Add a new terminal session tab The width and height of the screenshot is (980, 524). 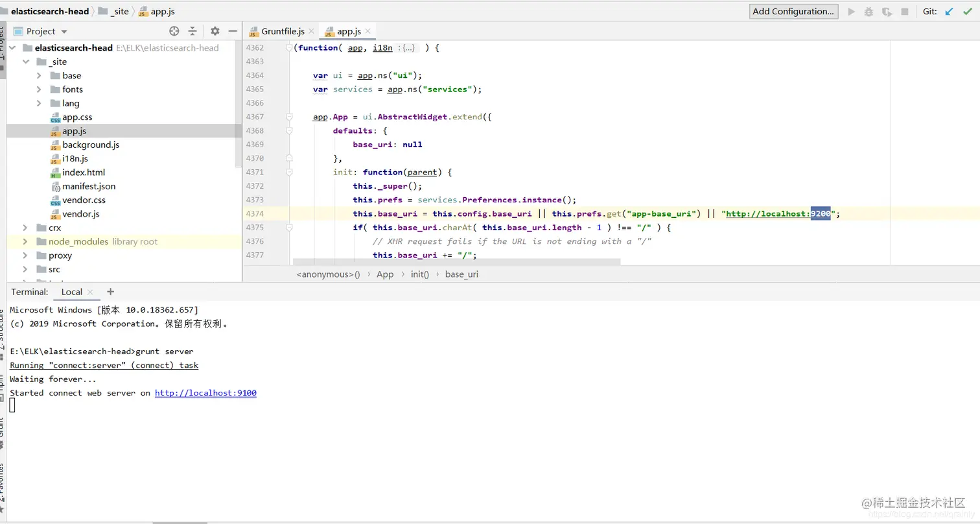(x=110, y=292)
